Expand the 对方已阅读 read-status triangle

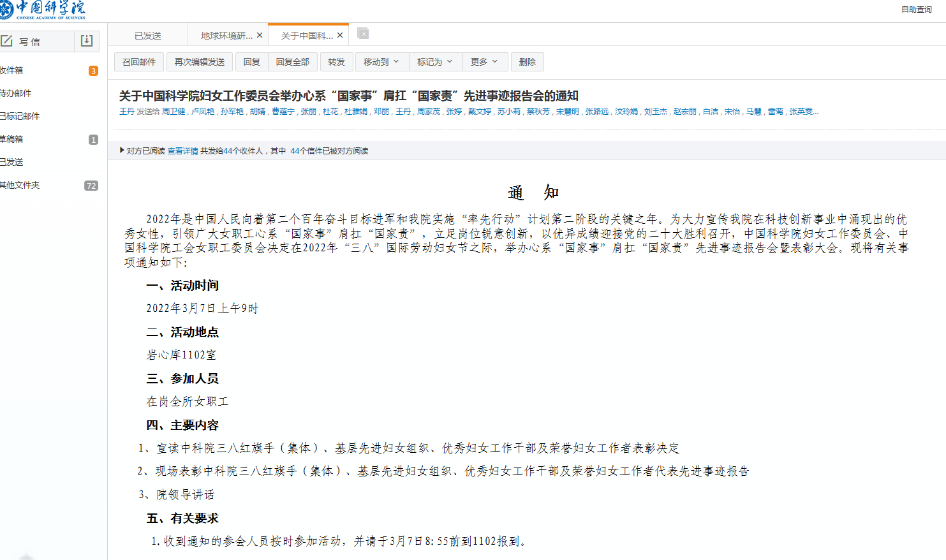(122, 151)
